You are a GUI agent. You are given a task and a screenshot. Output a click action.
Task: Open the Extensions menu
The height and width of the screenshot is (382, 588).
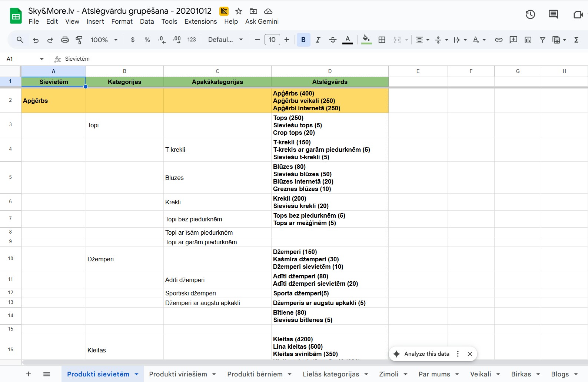click(x=200, y=21)
